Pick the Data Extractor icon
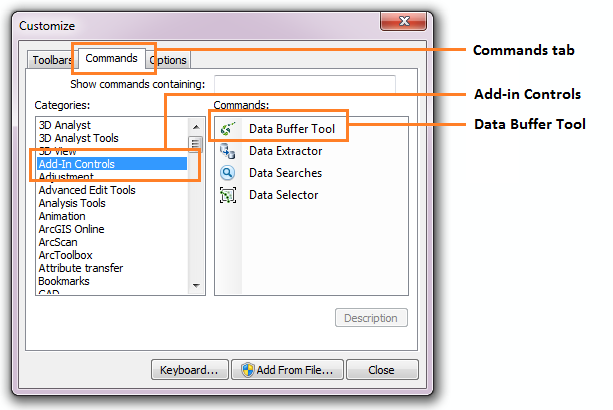This screenshot has width=613, height=410. [228, 151]
